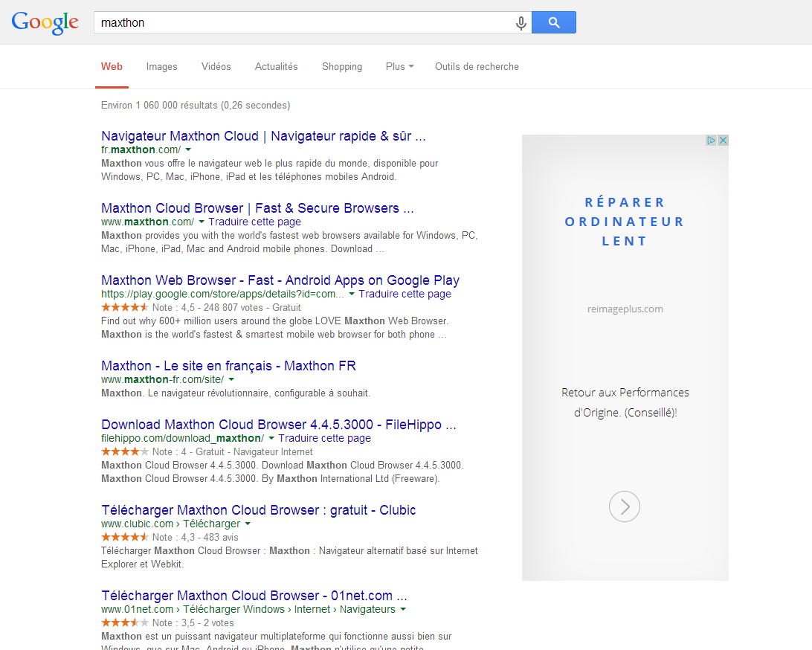Click Traduire cette page for FileHippo result
Image resolution: width=812 pixels, height=650 pixels.
coord(325,438)
